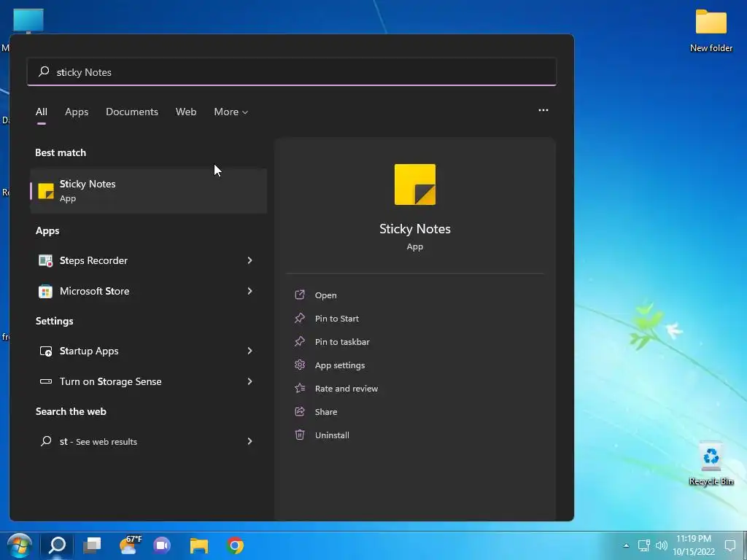The image size is (747, 560).
Task: Open the weather widget showing 67°F
Action: coord(129,545)
